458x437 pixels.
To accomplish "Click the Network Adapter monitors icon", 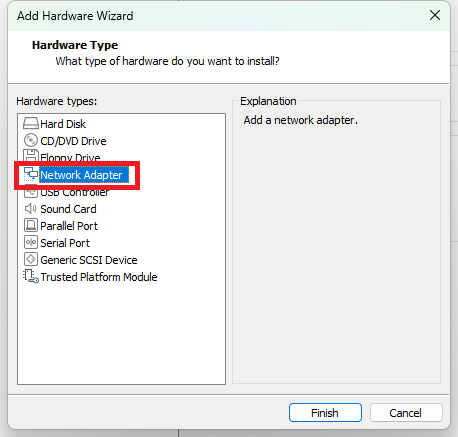I will pos(31,174).
